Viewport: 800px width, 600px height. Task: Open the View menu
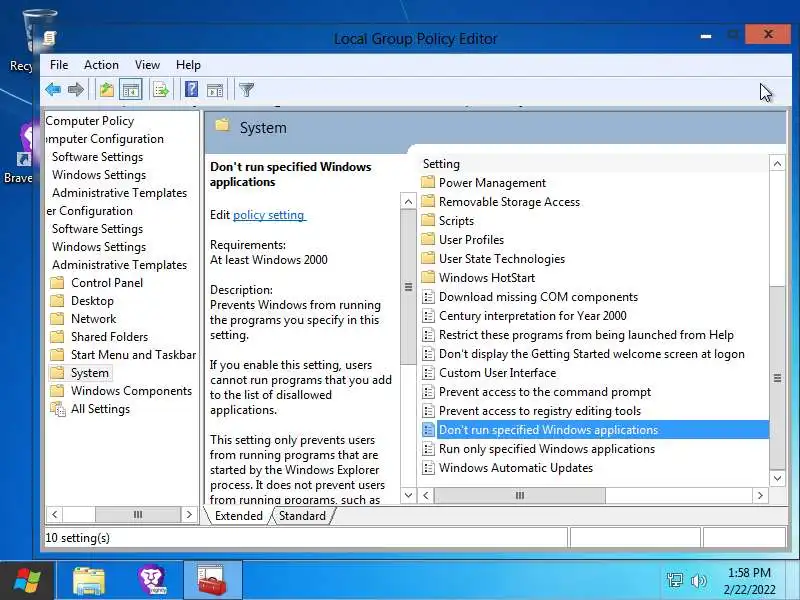tap(147, 65)
